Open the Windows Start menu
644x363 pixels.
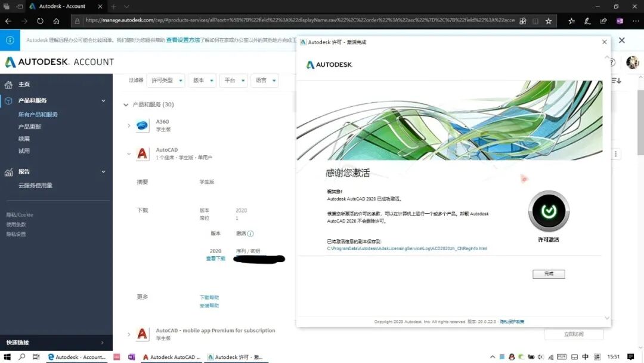(7, 357)
